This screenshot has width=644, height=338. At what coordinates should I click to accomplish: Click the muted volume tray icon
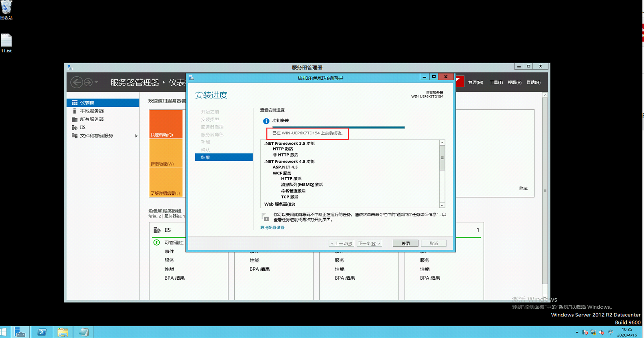(x=602, y=332)
